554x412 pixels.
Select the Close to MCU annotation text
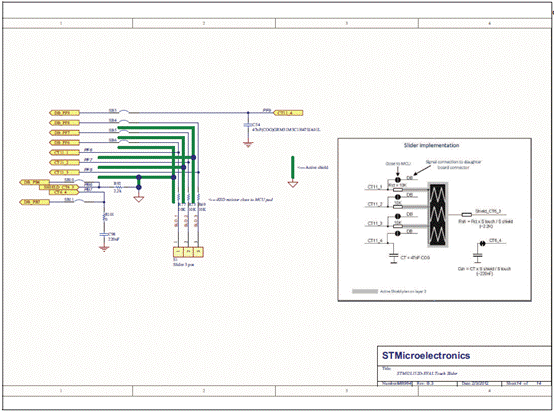[398, 164]
